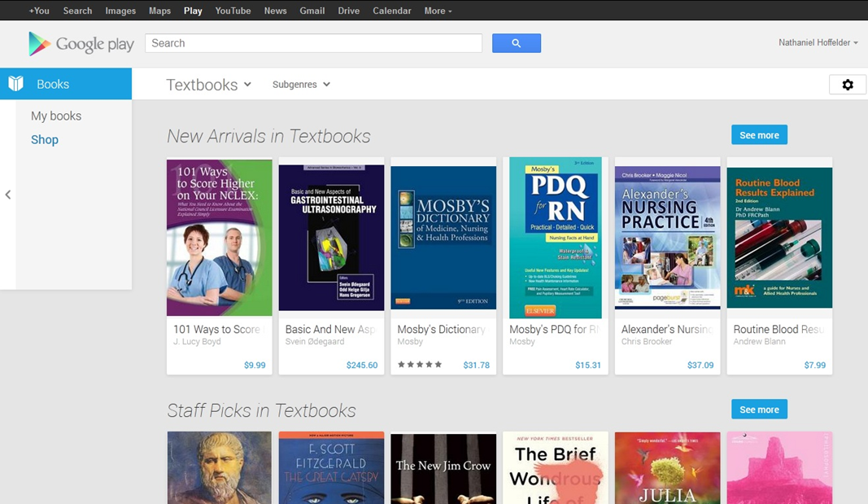This screenshot has height=504, width=868.
Task: Click the $245.60 price for Gastrointestinal Ultrasonography
Action: click(362, 365)
